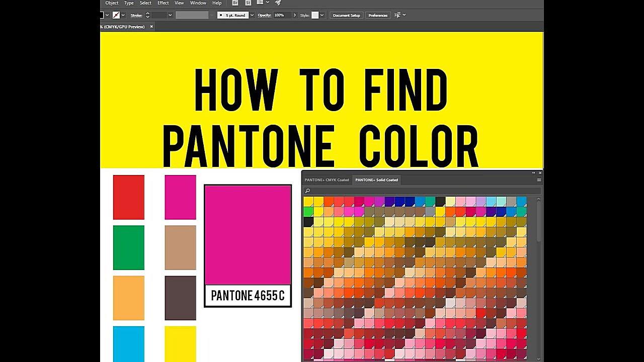
Task: Click the Preferences button
Action: pos(378,15)
